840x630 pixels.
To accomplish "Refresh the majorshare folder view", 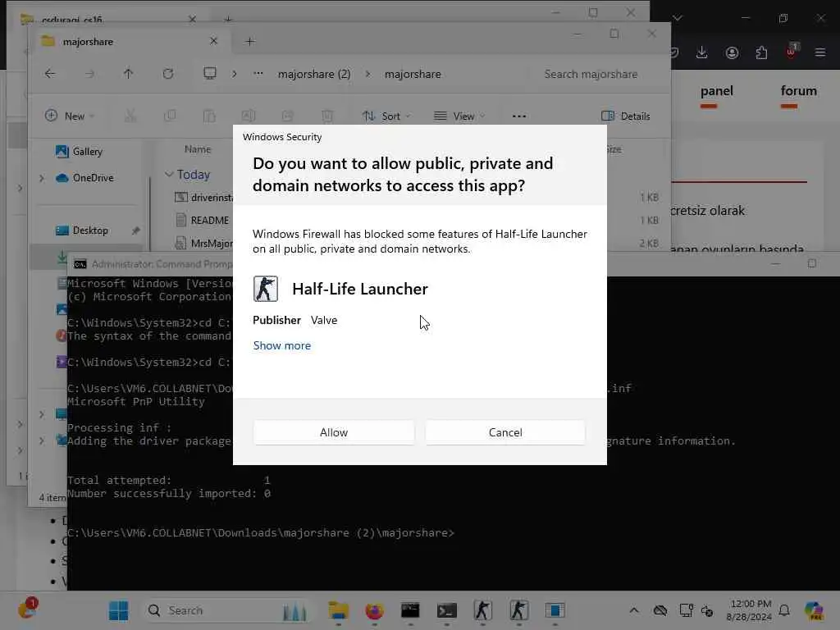I will [167, 74].
